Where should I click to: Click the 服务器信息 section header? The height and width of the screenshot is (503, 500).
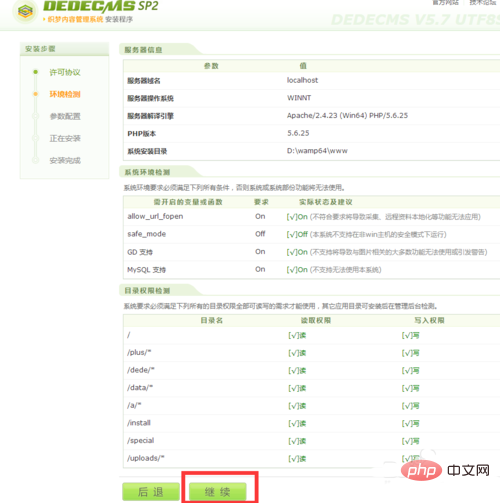point(143,50)
